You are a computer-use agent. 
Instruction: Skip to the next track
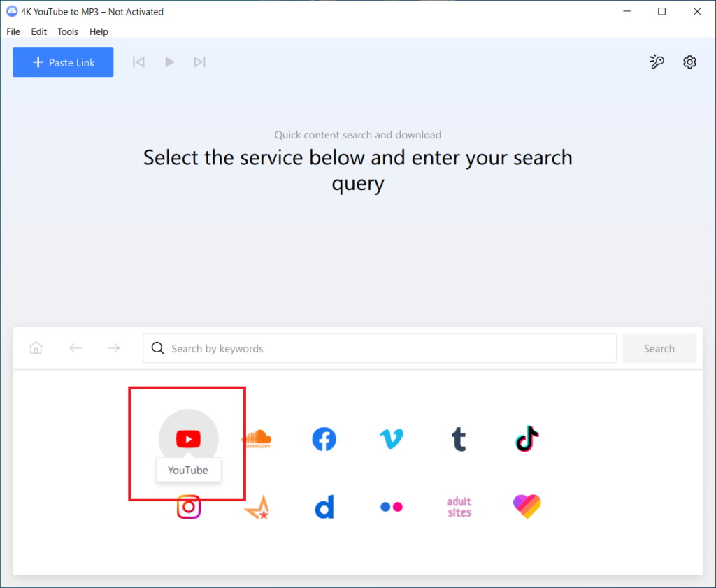coord(199,62)
